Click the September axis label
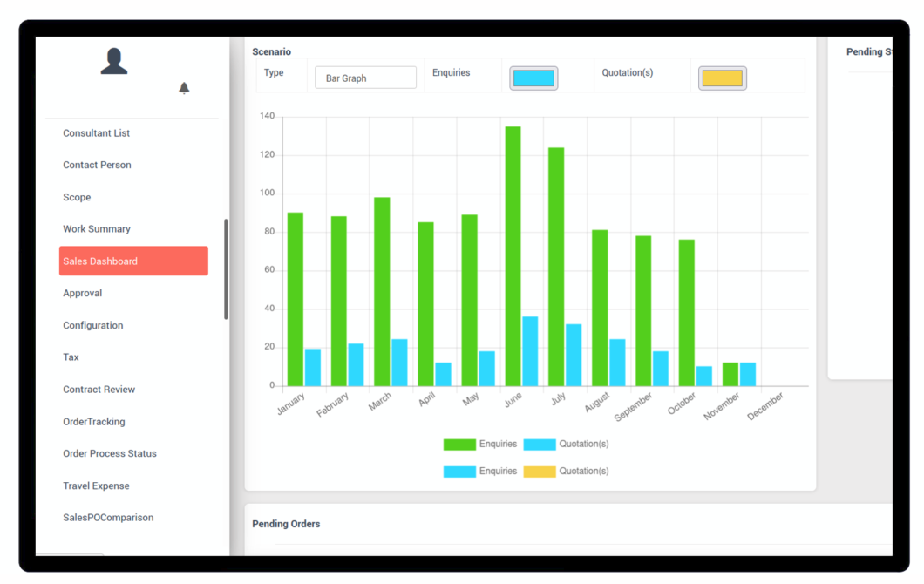Image resolution: width=924 pixels, height=584 pixels. pos(634,406)
